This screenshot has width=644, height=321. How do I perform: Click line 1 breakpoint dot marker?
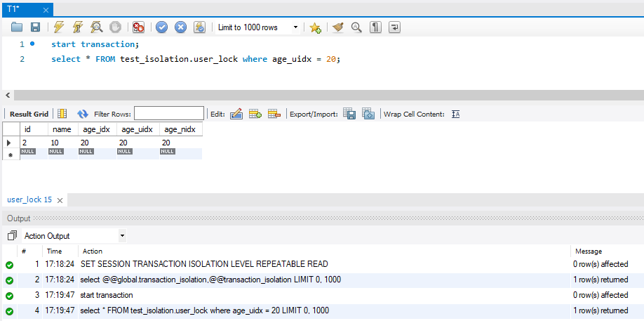point(32,44)
